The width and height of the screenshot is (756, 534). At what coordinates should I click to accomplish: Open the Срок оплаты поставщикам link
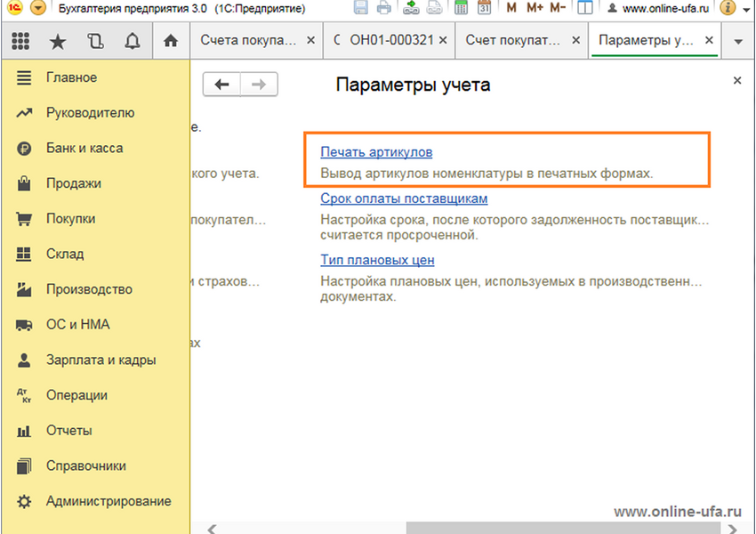point(404,198)
